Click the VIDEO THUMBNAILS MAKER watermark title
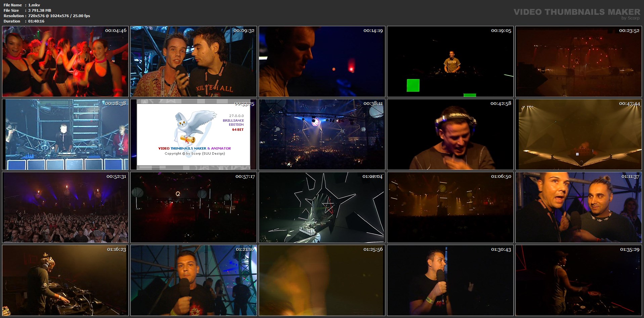The image size is (644, 318). coord(576,12)
